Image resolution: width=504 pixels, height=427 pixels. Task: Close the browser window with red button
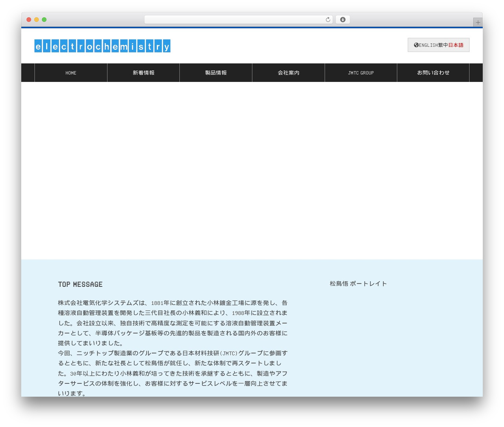point(29,20)
